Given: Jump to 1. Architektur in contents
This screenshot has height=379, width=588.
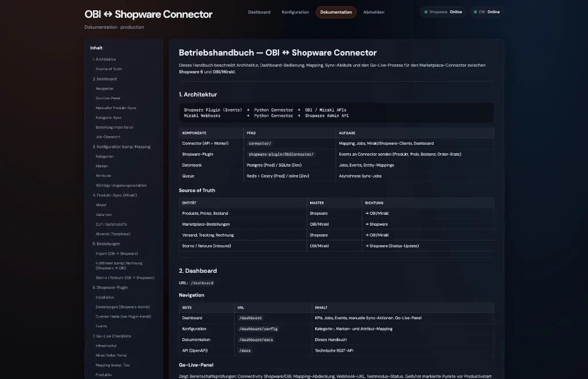Looking at the screenshot, I should 105,59.
